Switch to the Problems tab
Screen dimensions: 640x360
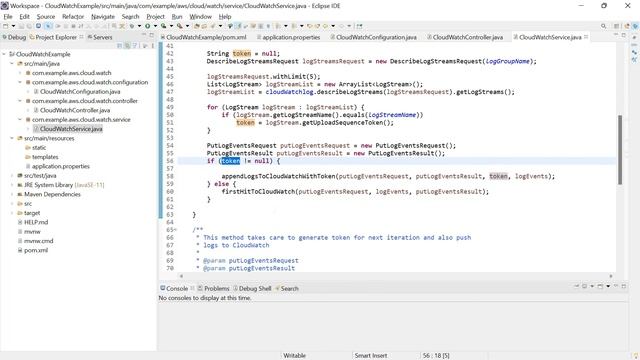(x=213, y=288)
